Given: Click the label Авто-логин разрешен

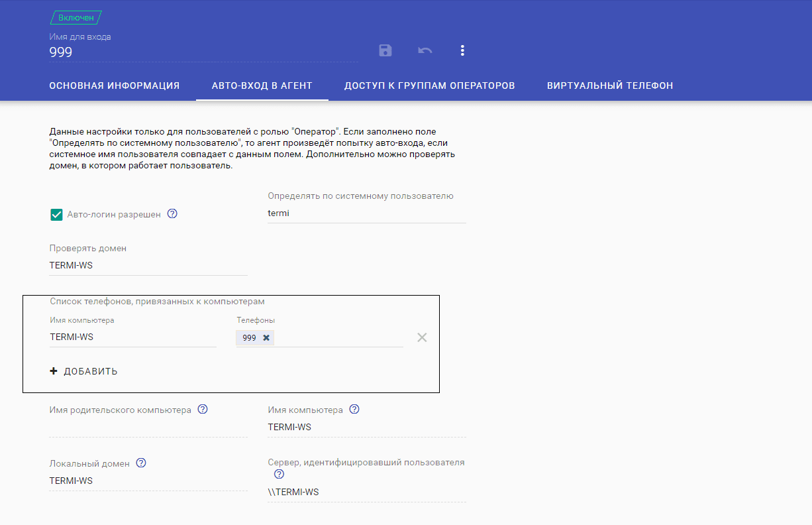Looking at the screenshot, I should click(x=114, y=214).
